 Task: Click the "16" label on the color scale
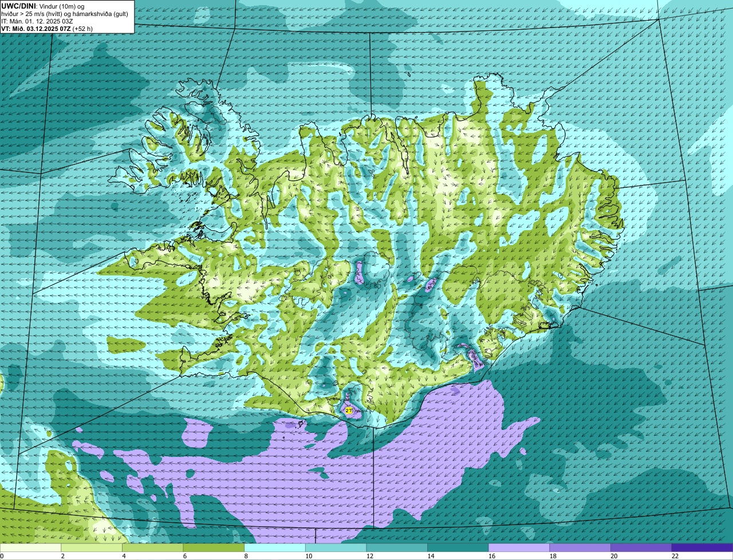click(492, 556)
